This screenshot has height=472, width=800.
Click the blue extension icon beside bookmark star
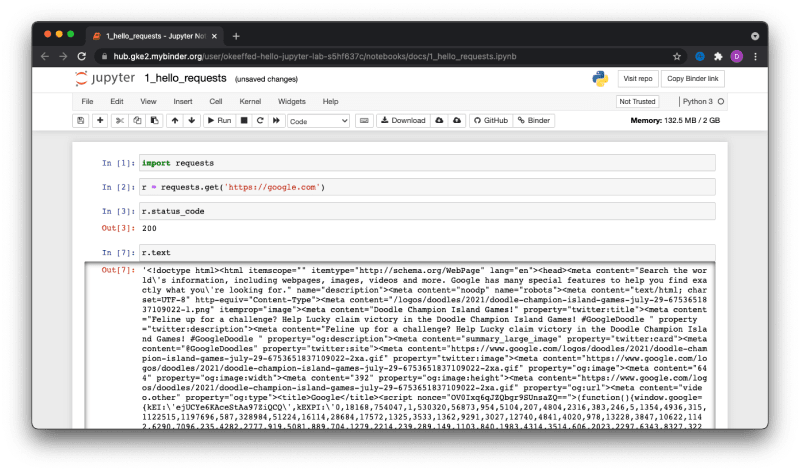pyautogui.click(x=700, y=57)
